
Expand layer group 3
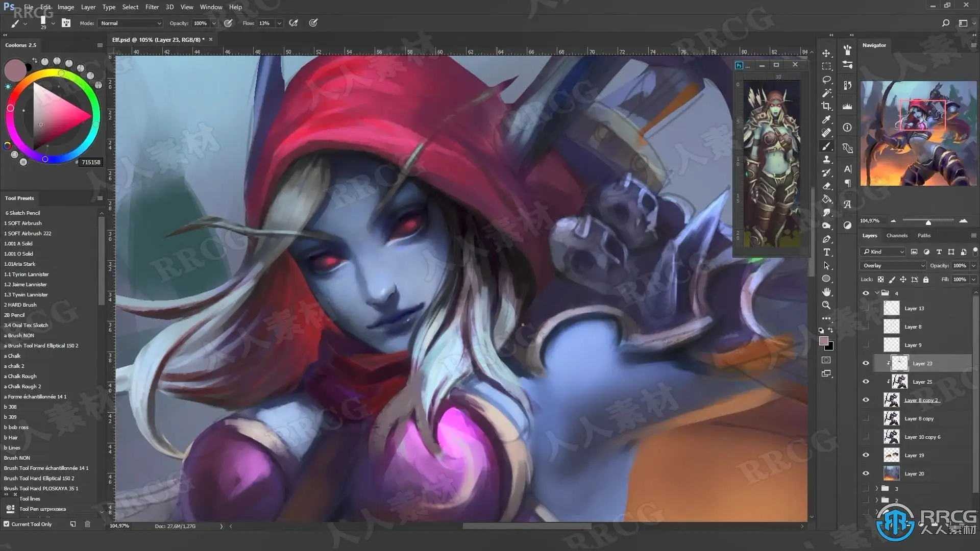click(x=877, y=489)
